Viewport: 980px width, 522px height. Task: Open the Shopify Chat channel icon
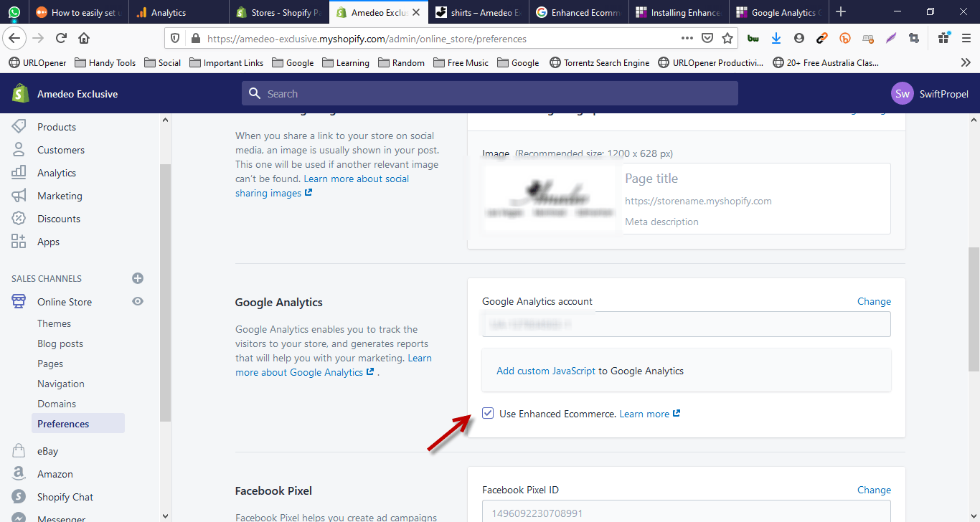click(x=19, y=496)
